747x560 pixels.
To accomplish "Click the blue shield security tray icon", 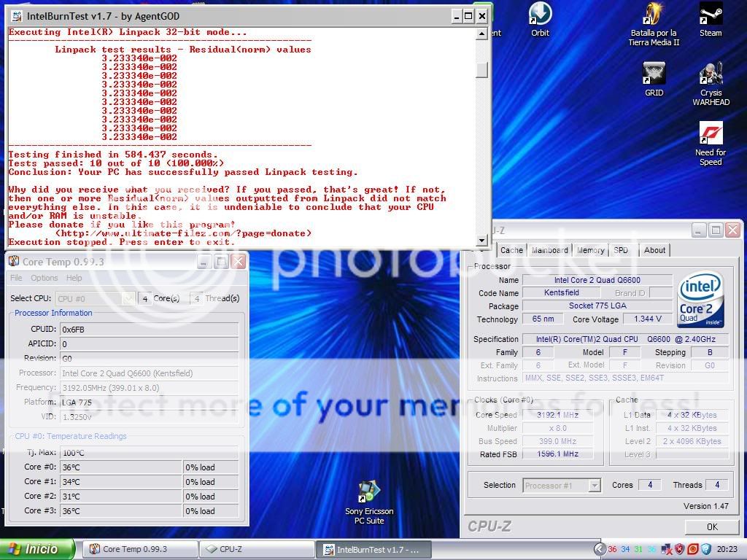I will click(x=706, y=549).
